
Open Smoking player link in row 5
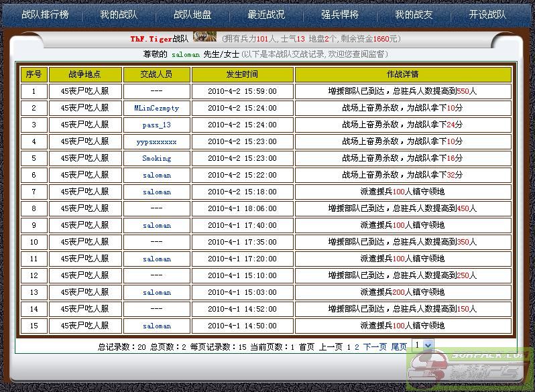click(x=156, y=158)
